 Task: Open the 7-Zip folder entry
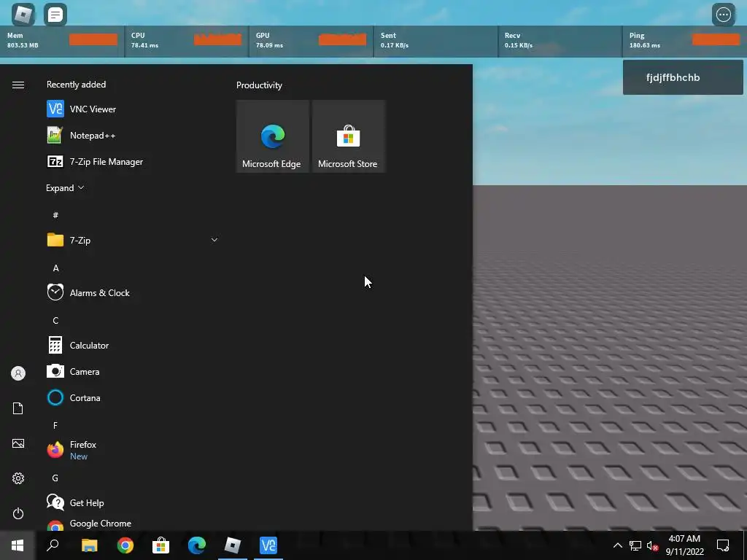pos(133,240)
